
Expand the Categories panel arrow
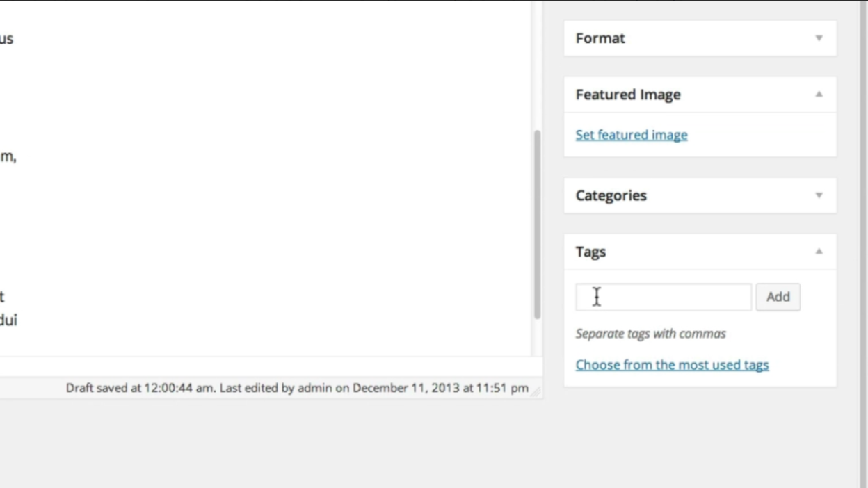click(x=819, y=195)
